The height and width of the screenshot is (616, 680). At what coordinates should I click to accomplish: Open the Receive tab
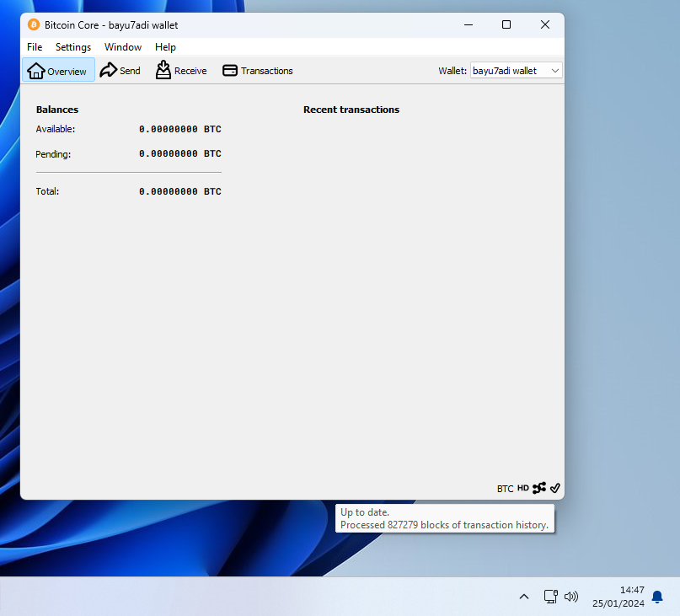pos(181,70)
